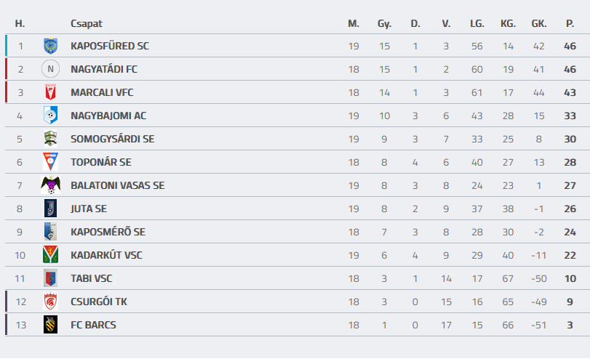Screen dimensions: 590x364
Task: Click the Kadarkút VSC team crest
Action: point(50,255)
